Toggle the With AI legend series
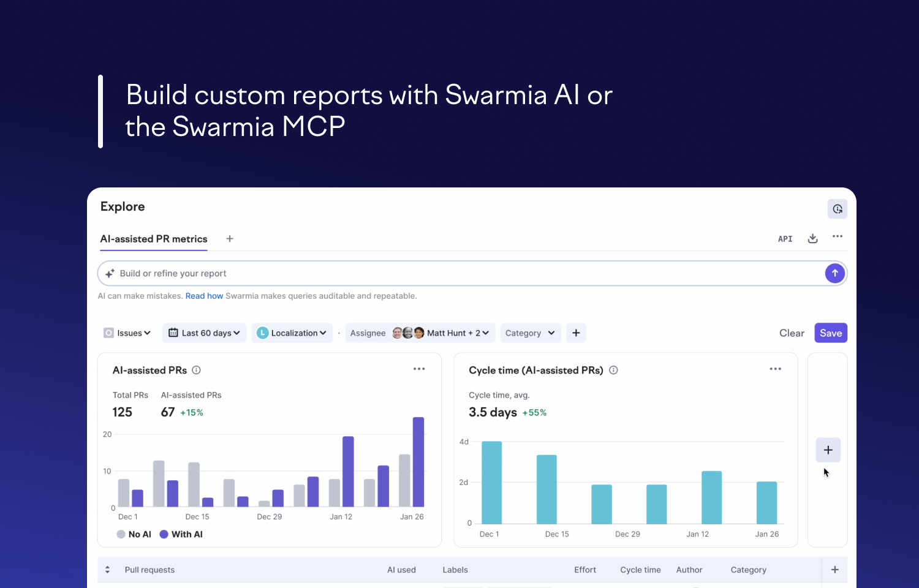This screenshot has width=919, height=588. coord(181,534)
